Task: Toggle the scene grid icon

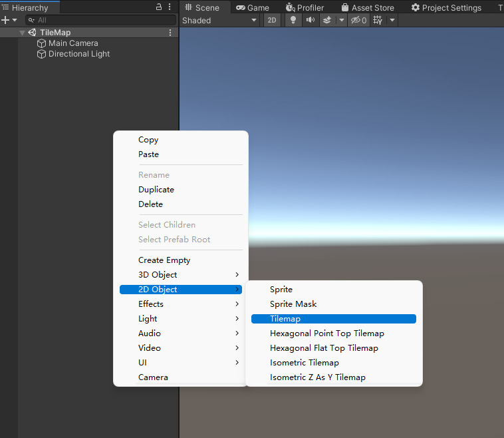Action: (x=378, y=20)
